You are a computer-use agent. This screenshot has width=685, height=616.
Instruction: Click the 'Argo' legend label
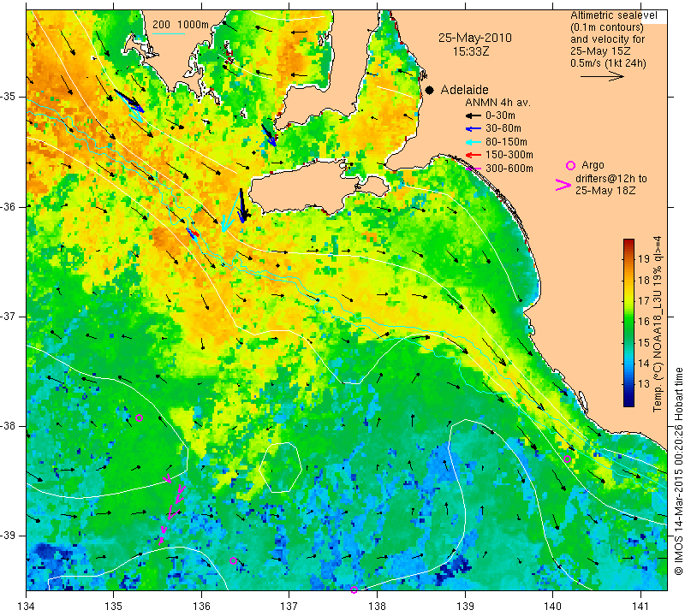[x=593, y=165]
